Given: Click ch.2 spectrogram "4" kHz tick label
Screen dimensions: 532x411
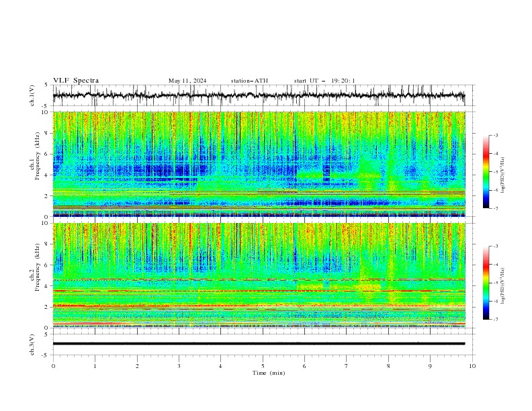Looking at the screenshot, I should click(x=47, y=286).
